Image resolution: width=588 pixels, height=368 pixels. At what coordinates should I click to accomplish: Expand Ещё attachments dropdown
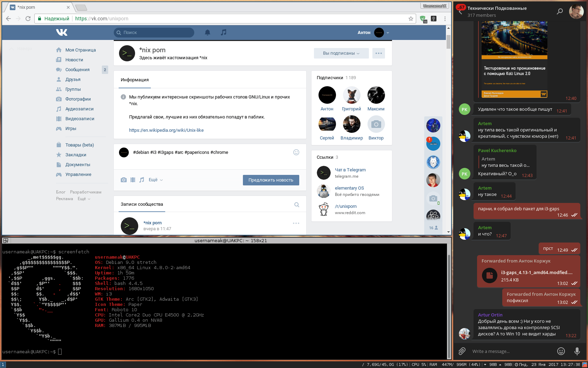[156, 180]
